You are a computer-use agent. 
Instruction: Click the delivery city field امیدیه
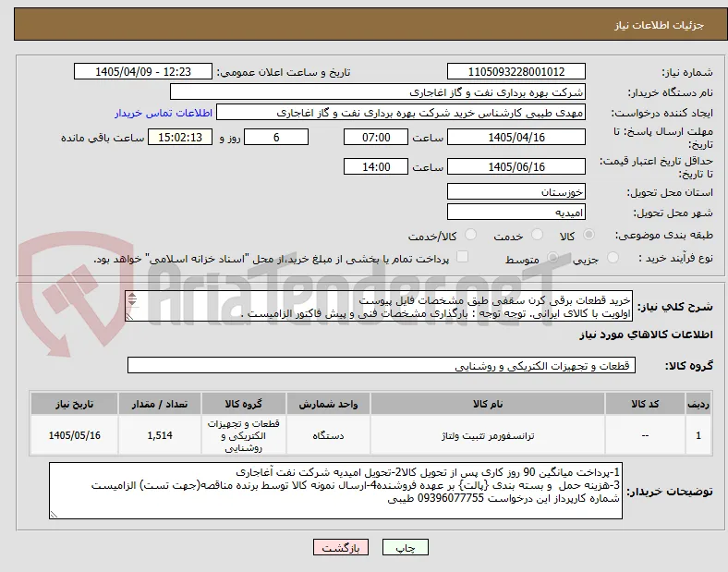click(x=516, y=213)
